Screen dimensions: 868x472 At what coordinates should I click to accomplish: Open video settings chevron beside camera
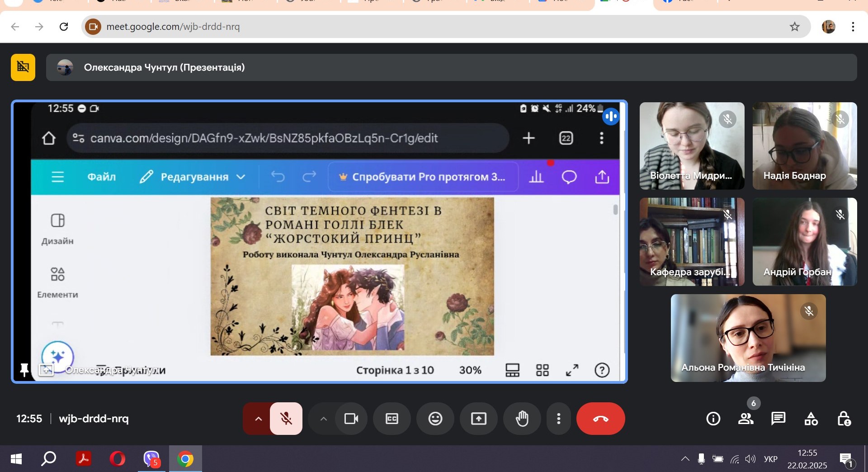coord(323,419)
